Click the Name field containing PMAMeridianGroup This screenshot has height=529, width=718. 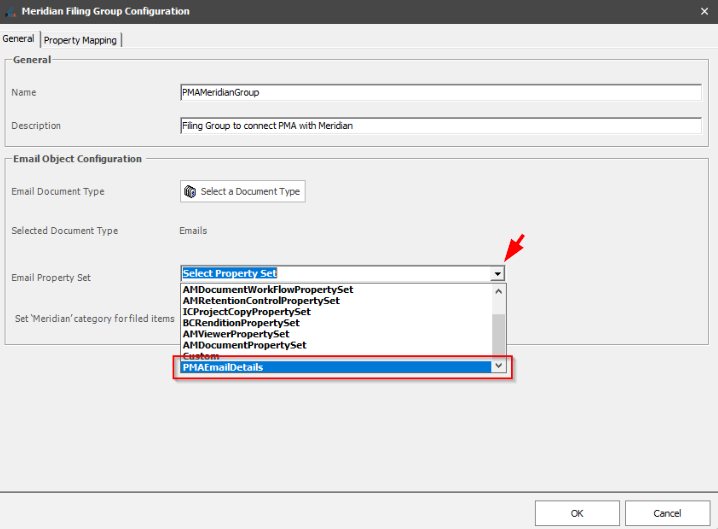[441, 93]
